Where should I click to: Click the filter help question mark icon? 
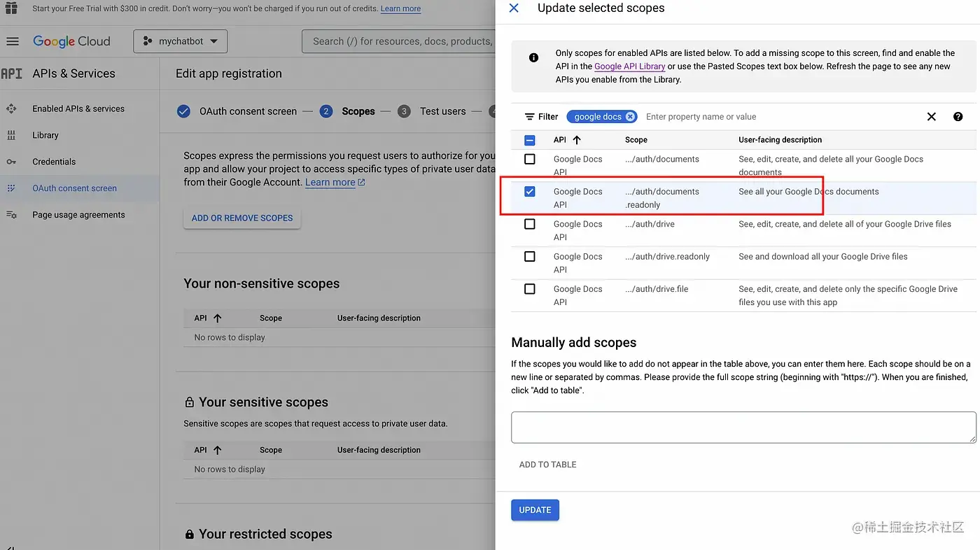click(958, 117)
